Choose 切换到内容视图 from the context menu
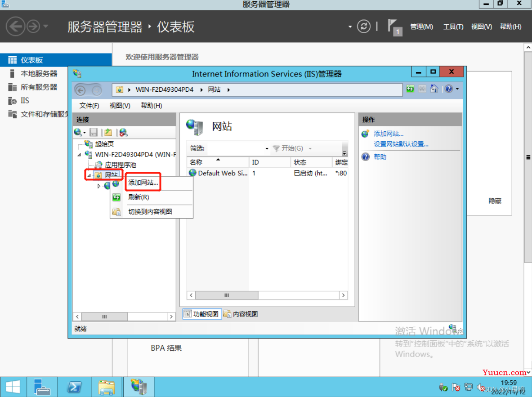532x397 pixels. [150, 212]
